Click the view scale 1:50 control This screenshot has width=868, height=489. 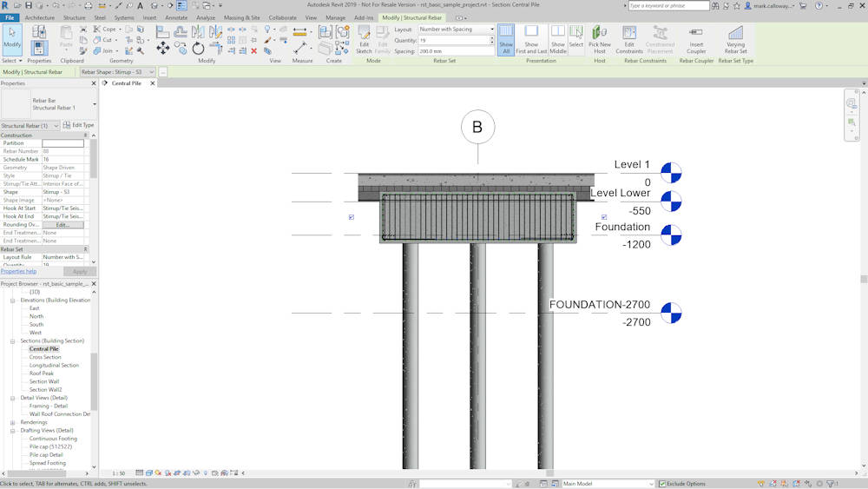[118, 473]
